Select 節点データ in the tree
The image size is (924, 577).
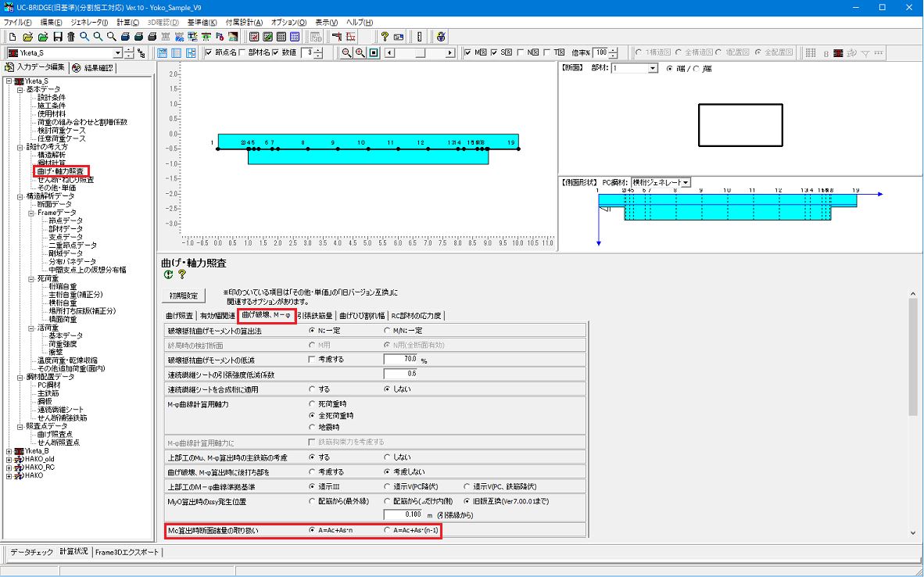tap(66, 220)
